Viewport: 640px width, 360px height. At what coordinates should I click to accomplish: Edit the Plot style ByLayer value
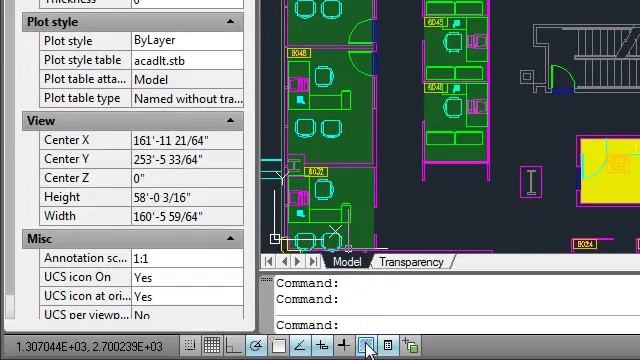pos(187,40)
